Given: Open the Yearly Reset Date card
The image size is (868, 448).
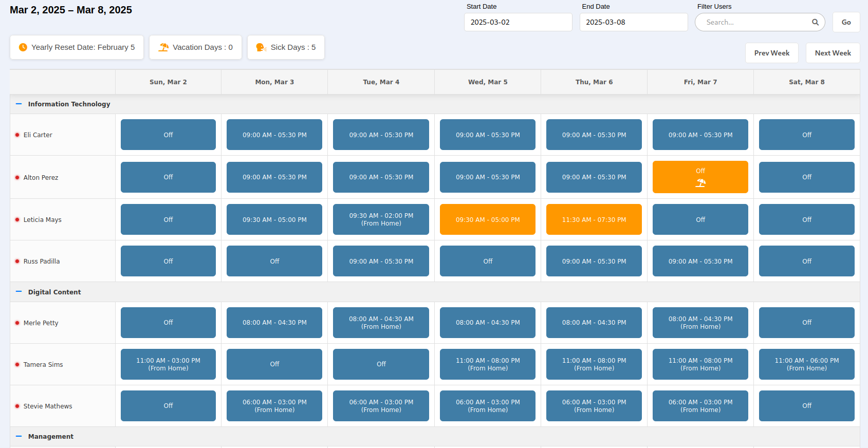Looking at the screenshot, I should pyautogui.click(x=77, y=47).
